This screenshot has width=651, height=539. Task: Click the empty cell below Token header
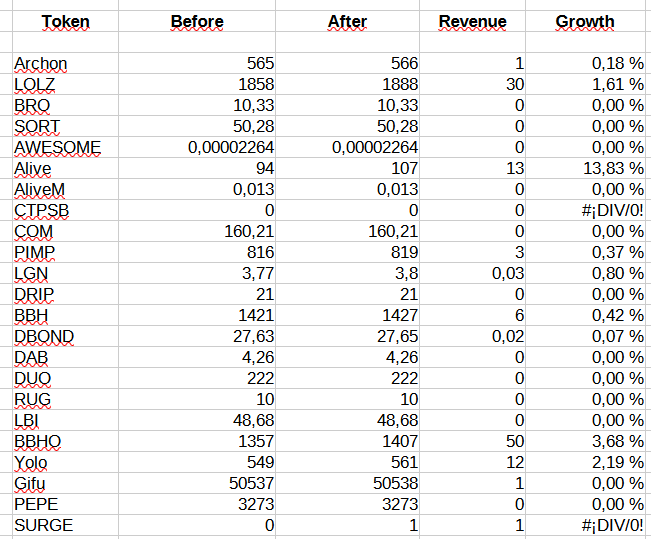[x=66, y=42]
